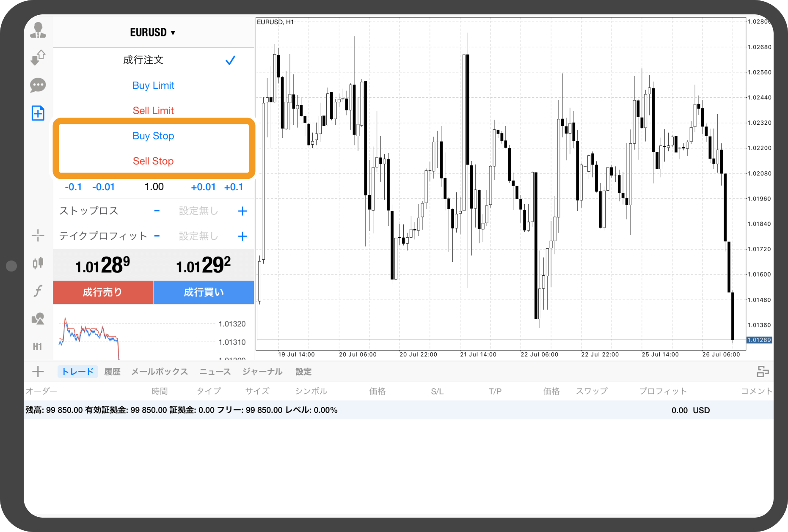Choose Buy Limit order type
The image size is (788, 532).
(x=153, y=85)
